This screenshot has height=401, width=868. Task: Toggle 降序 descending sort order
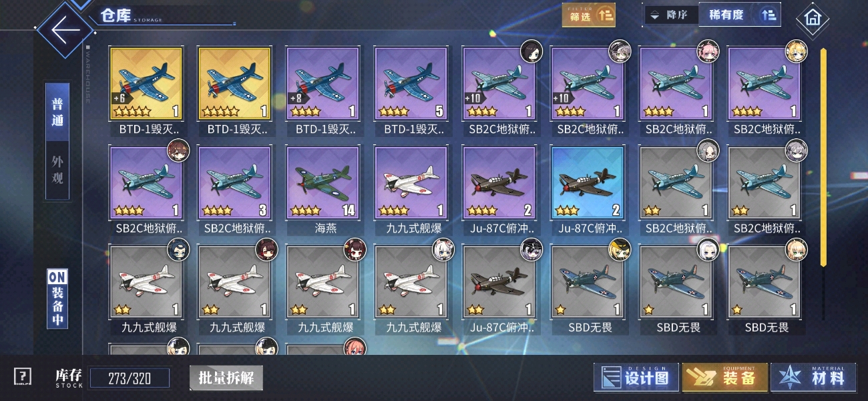[670, 15]
